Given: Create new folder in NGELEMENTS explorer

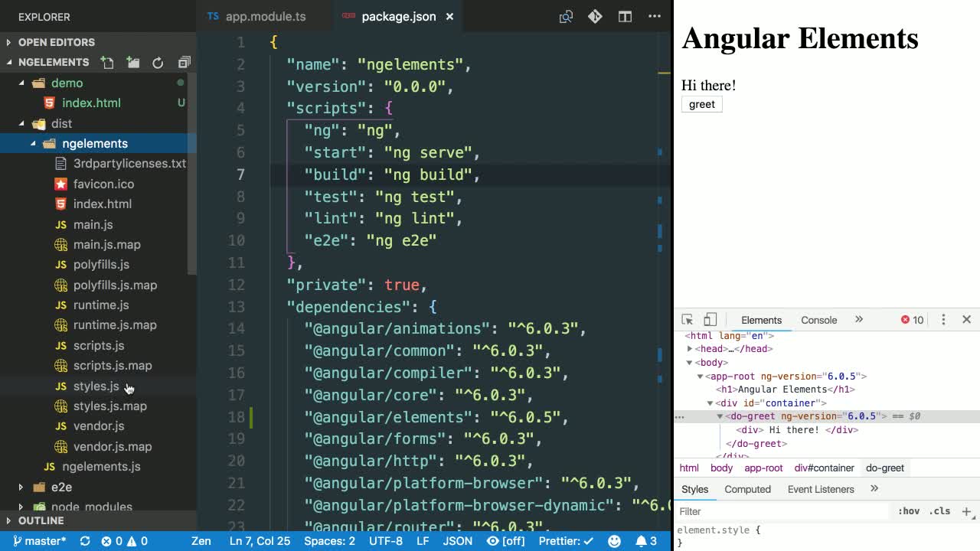Looking at the screenshot, I should 133,63.
